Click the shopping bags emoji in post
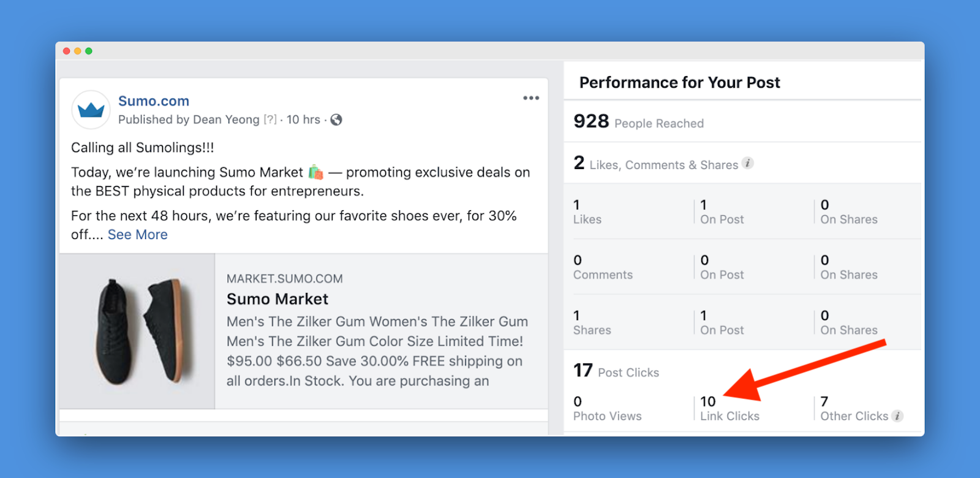980x478 pixels. 315,172
